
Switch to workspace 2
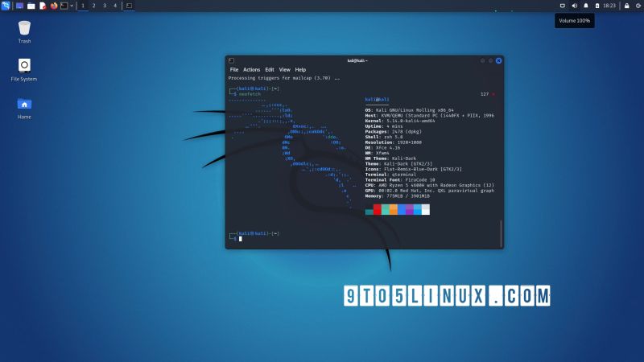point(93,6)
